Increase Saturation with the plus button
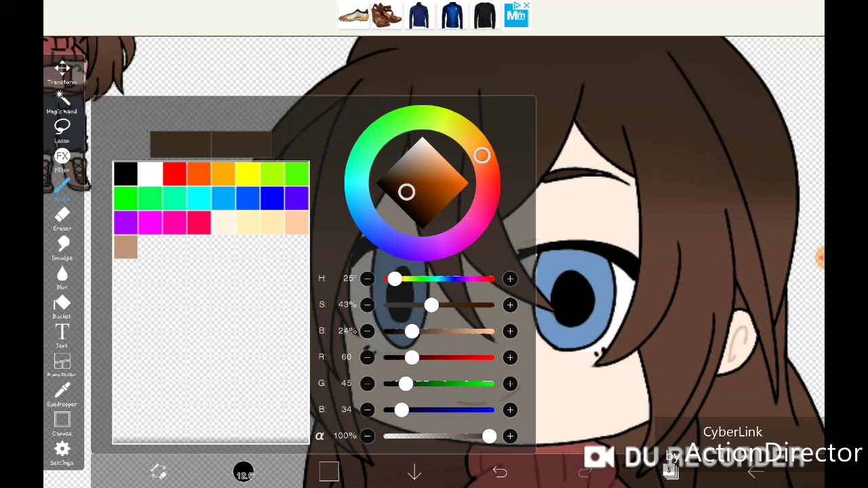Viewport: 868px width, 488px height. (x=510, y=305)
